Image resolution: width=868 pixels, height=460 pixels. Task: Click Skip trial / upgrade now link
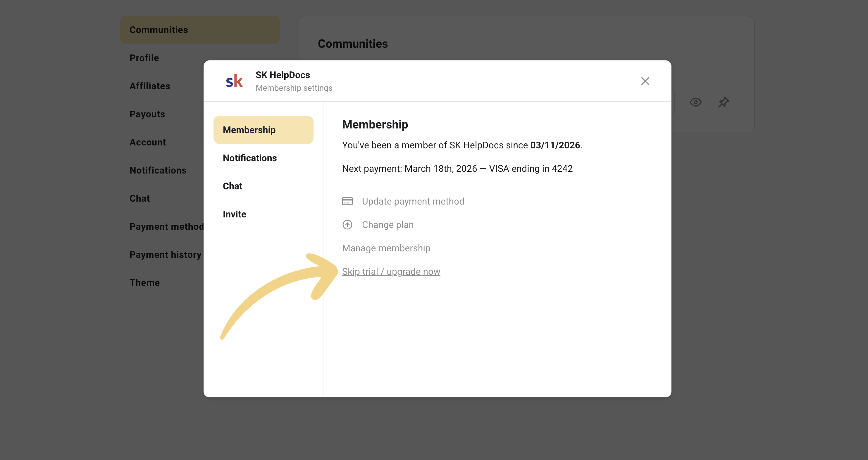point(391,272)
